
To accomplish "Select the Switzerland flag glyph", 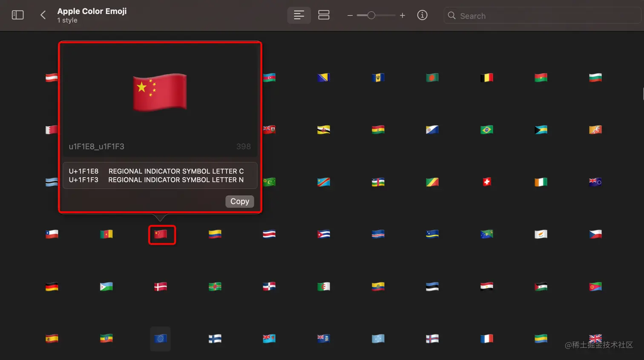I will point(486,181).
